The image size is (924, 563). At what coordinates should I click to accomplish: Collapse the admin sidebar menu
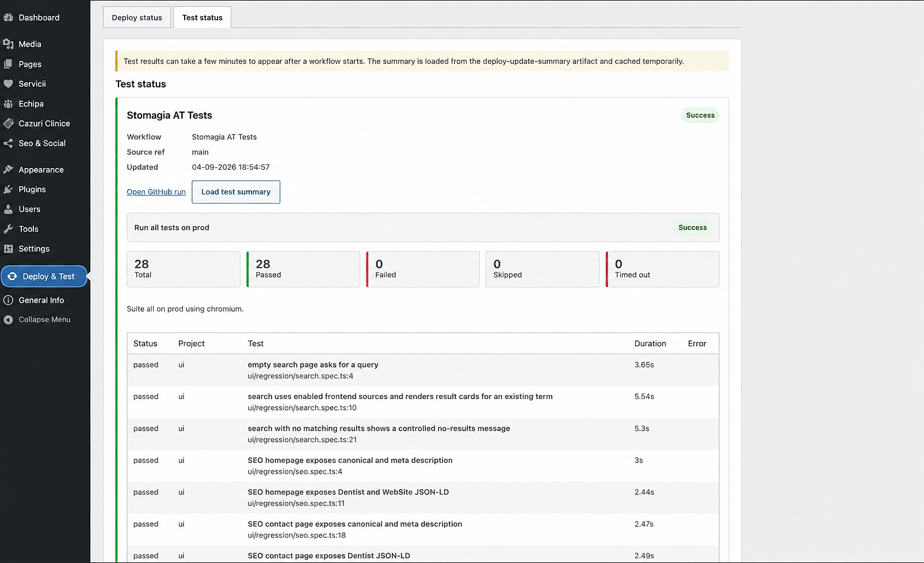pyautogui.click(x=44, y=320)
